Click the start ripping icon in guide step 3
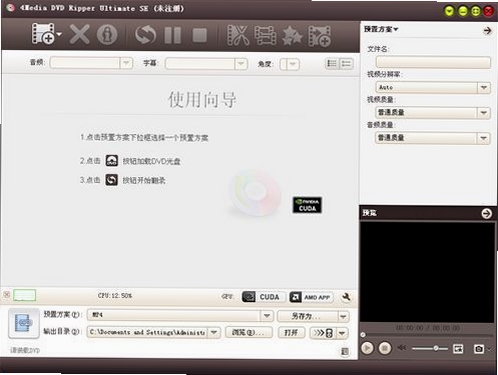Viewport: 498px width, 375px height. click(x=112, y=180)
